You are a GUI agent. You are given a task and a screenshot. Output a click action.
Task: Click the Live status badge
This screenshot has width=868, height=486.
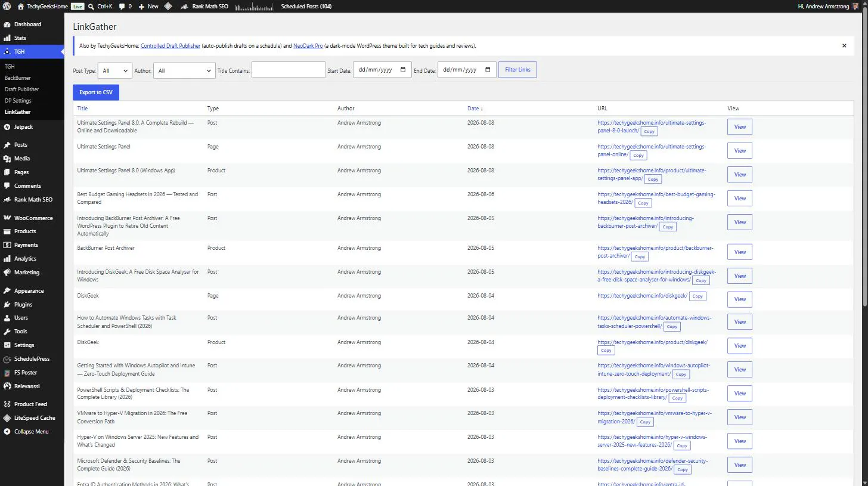77,7
